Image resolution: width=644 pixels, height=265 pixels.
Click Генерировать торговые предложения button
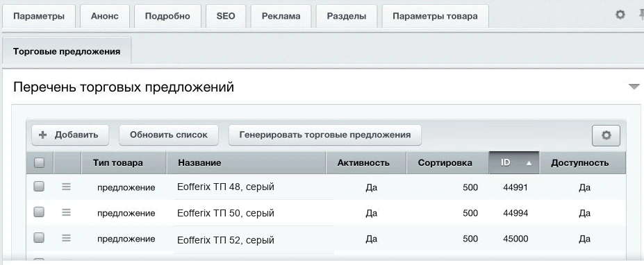325,135
